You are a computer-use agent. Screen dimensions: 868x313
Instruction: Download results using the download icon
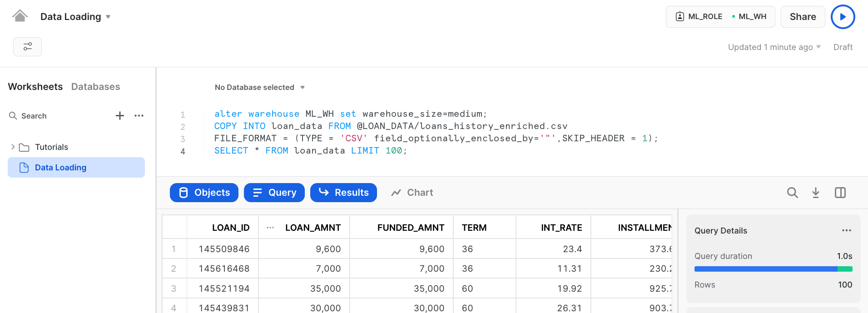(x=816, y=193)
